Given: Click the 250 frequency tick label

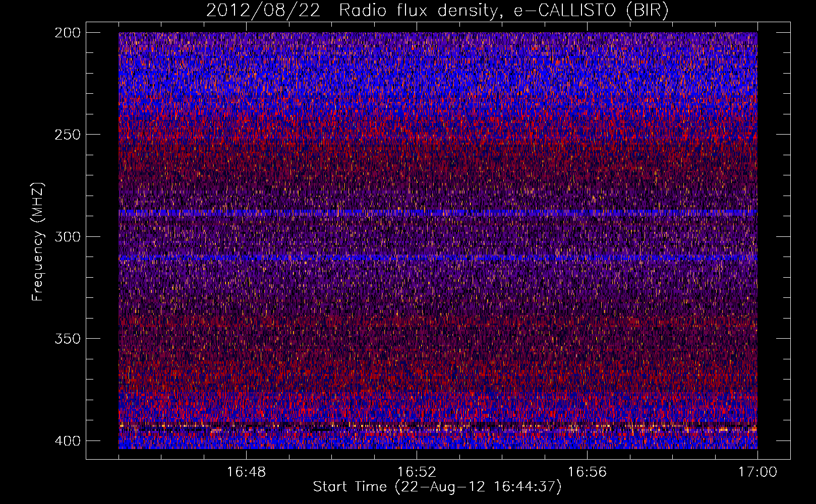Looking at the screenshot, I should pyautogui.click(x=67, y=135).
